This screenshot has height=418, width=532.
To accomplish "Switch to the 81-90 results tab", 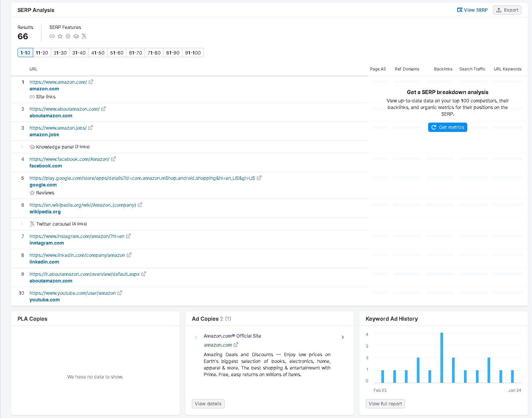I will [x=173, y=52].
